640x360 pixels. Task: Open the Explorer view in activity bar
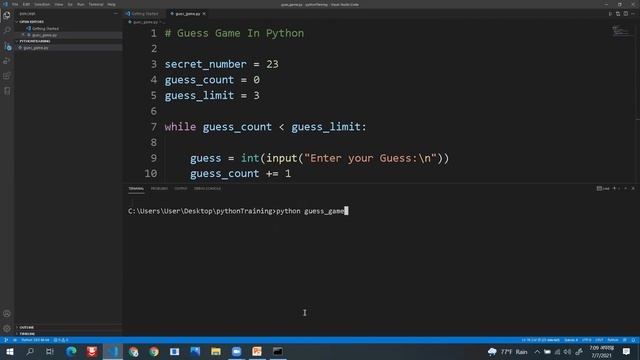click(7, 16)
